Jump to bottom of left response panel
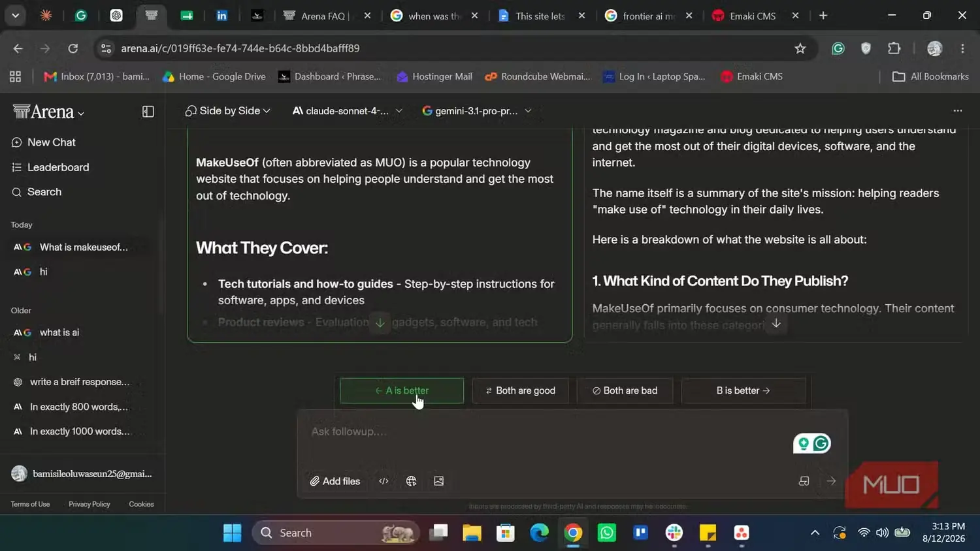980x551 pixels. (380, 323)
